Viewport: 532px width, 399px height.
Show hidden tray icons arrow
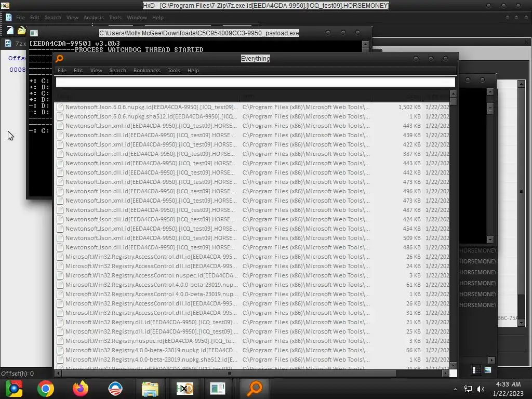coord(455,389)
